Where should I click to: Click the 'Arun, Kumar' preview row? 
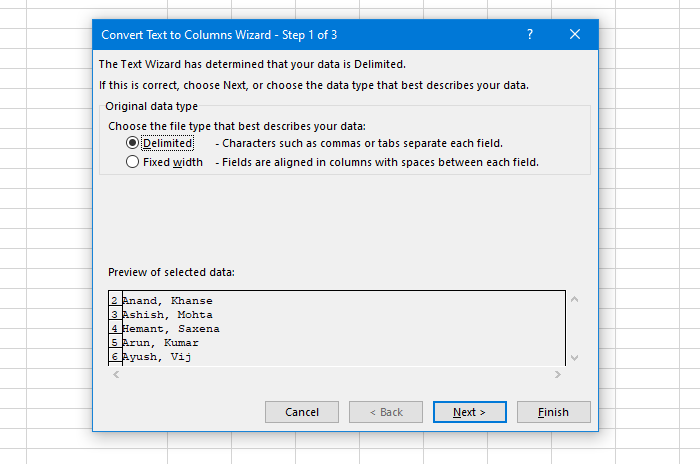[x=164, y=342]
